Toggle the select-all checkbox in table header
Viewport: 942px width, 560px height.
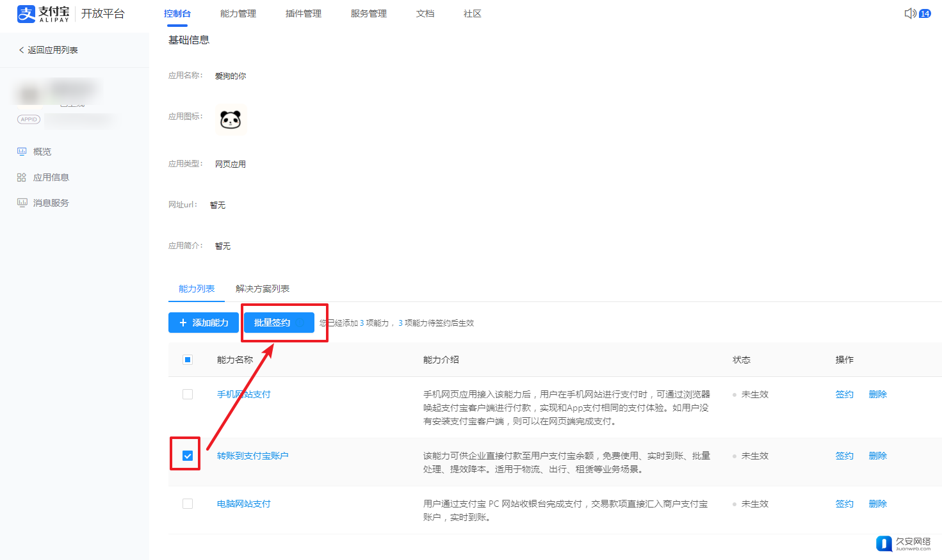coord(188,360)
